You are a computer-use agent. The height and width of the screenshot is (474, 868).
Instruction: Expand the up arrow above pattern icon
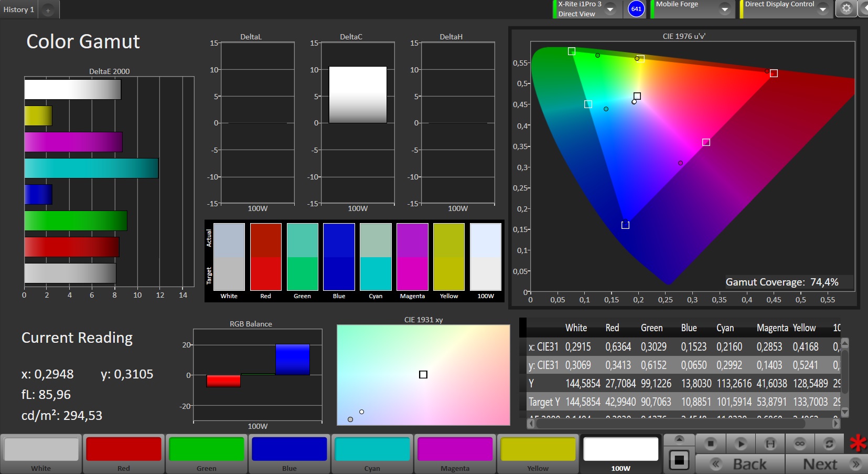coord(679,439)
